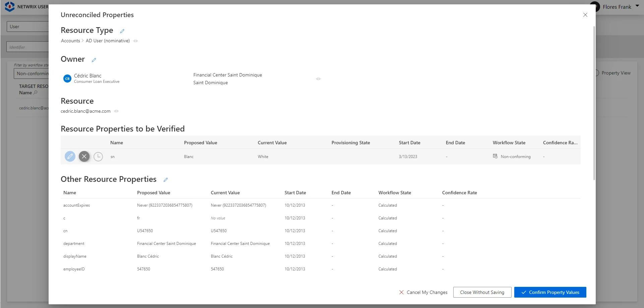Click the Confidence Rate column header

pos(459,193)
